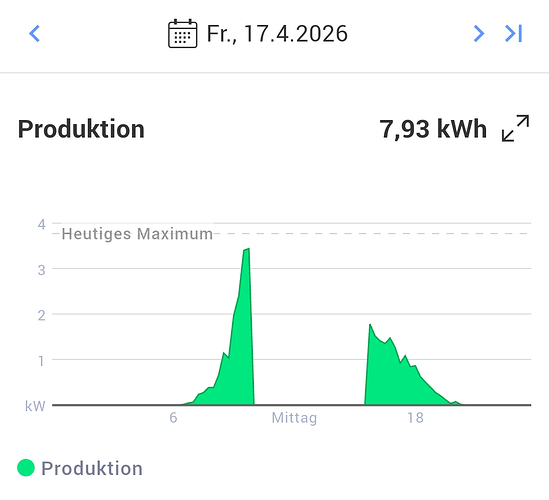Click the Produktion heading

(81, 129)
